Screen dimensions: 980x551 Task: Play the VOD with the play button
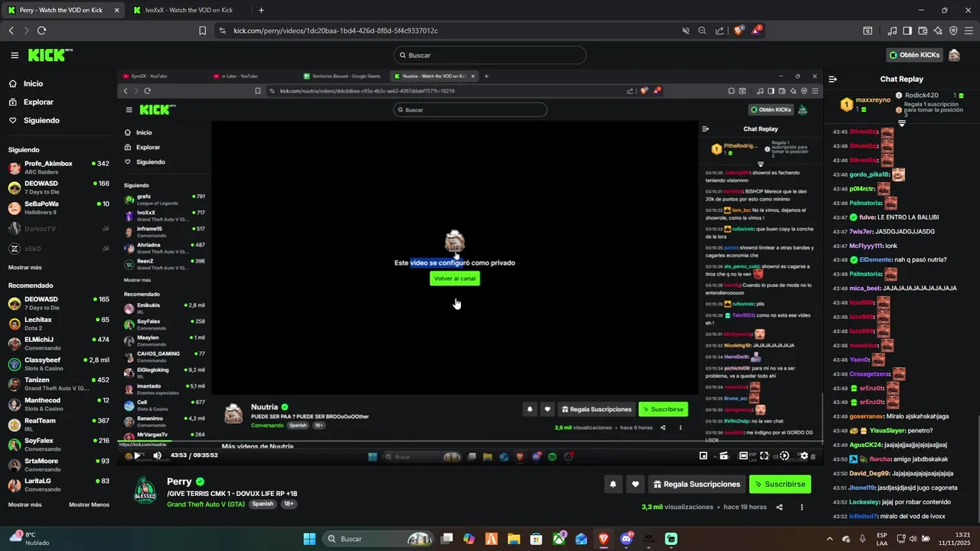(137, 455)
